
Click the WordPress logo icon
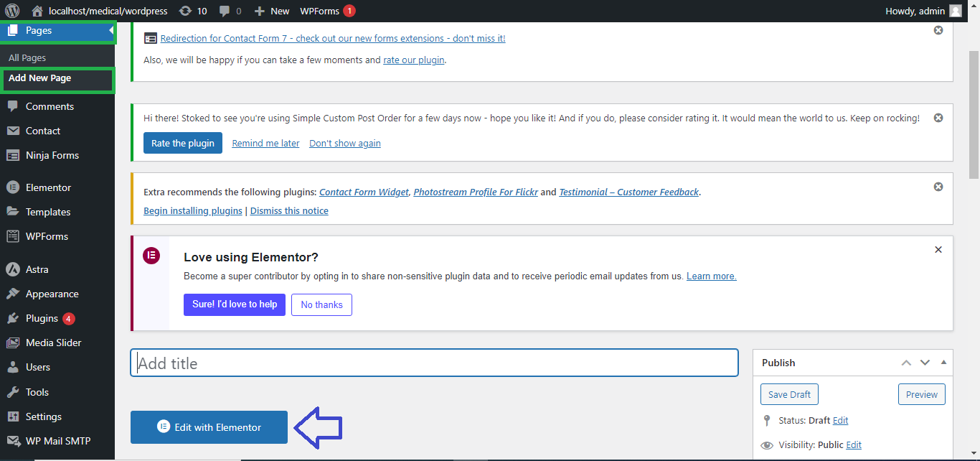point(12,11)
